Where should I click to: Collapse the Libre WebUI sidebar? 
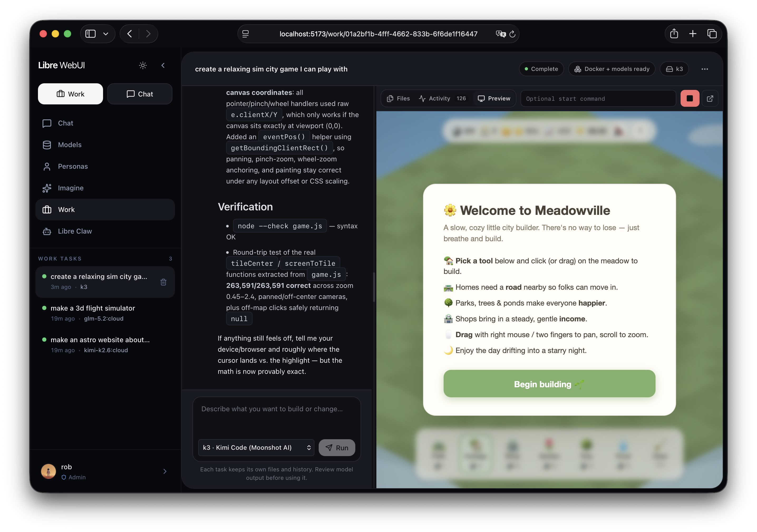(163, 65)
